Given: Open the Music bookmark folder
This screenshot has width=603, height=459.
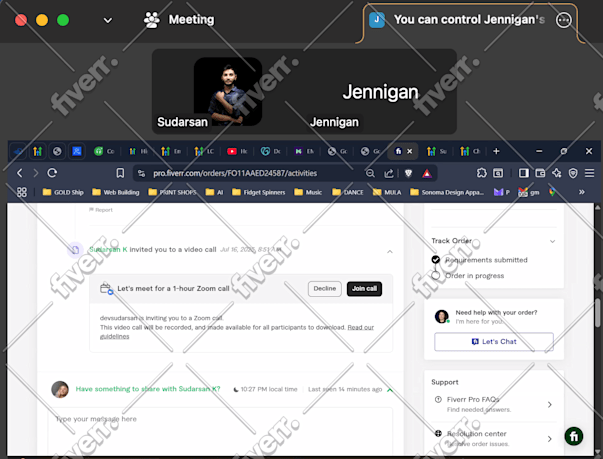Looking at the screenshot, I should pos(308,192).
